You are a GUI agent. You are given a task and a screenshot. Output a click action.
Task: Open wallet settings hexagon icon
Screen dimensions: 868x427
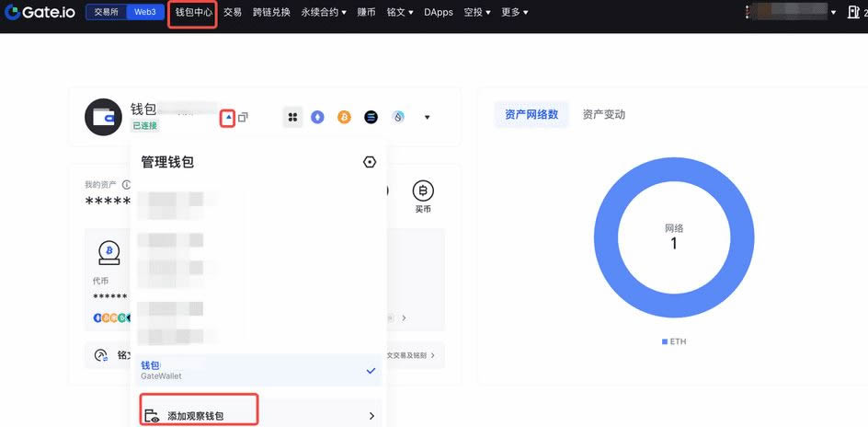pyautogui.click(x=370, y=162)
